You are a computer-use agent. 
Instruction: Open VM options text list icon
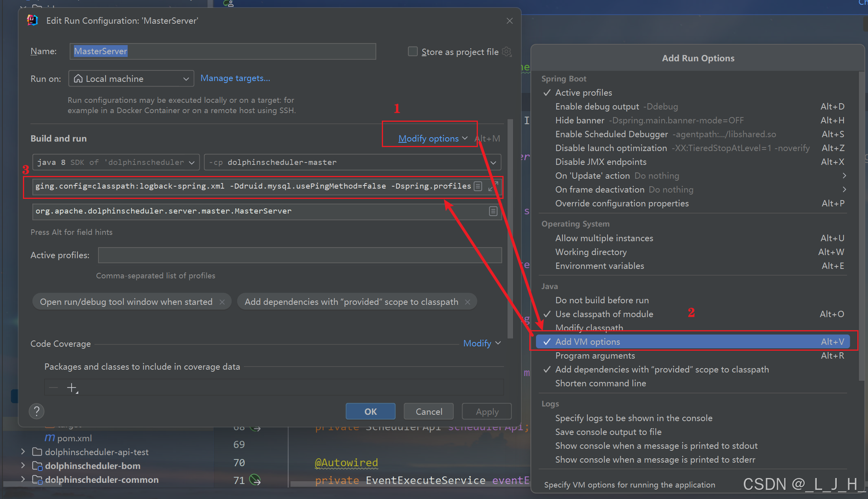point(478,186)
